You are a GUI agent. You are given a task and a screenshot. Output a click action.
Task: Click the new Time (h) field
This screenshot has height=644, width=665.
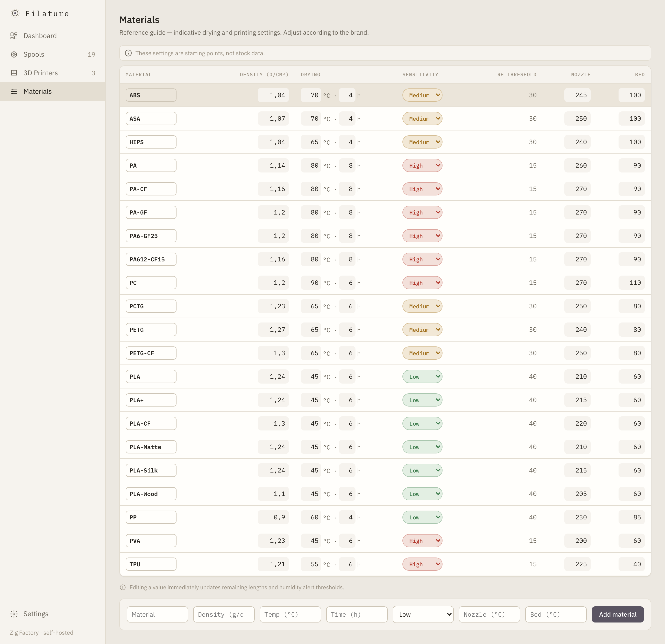coord(357,614)
